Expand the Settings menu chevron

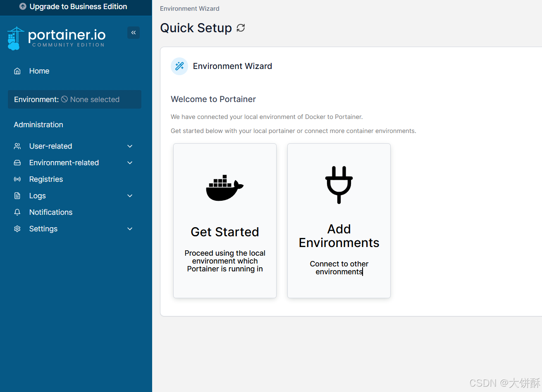(x=130, y=229)
